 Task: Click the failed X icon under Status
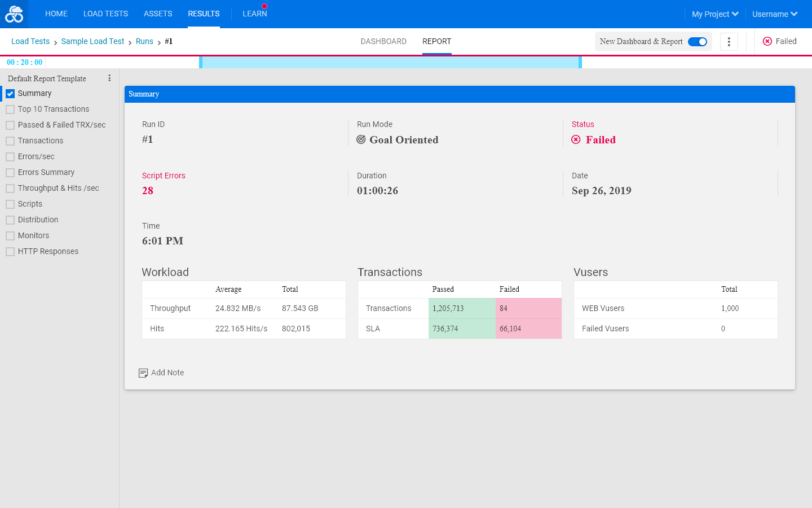pos(576,139)
